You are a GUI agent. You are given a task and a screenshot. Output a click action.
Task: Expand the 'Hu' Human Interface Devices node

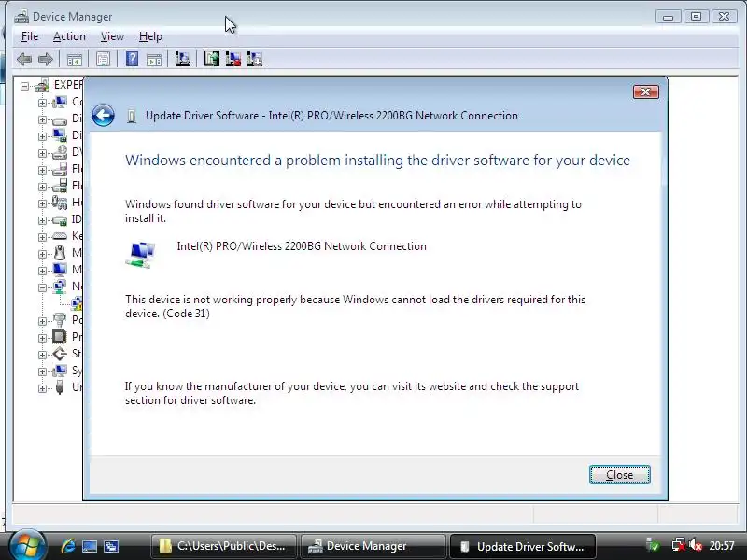tap(42, 203)
